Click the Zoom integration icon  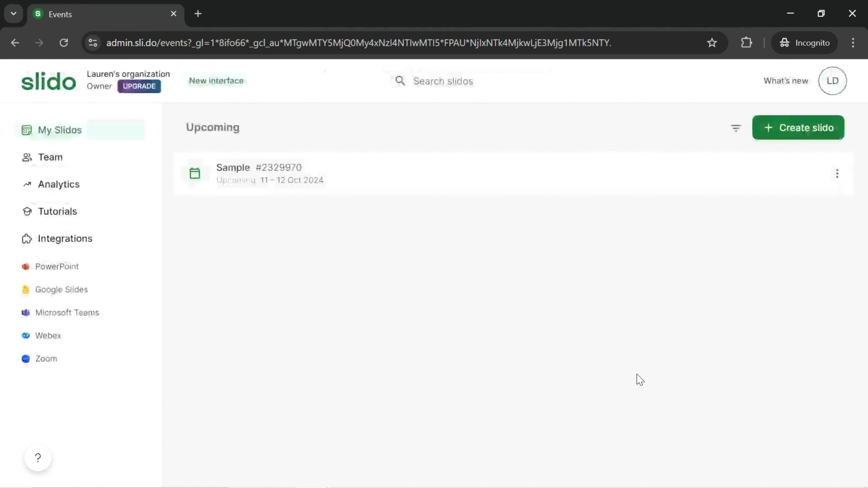(x=26, y=358)
